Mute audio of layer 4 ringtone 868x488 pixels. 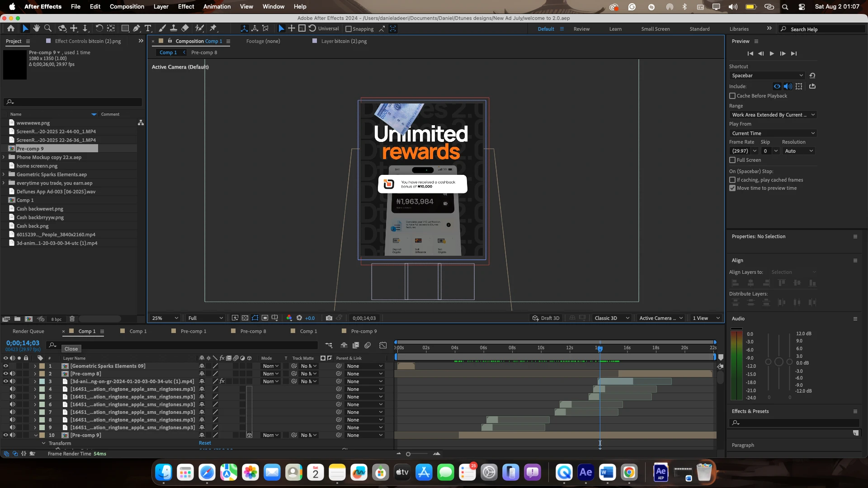pyautogui.click(x=13, y=389)
